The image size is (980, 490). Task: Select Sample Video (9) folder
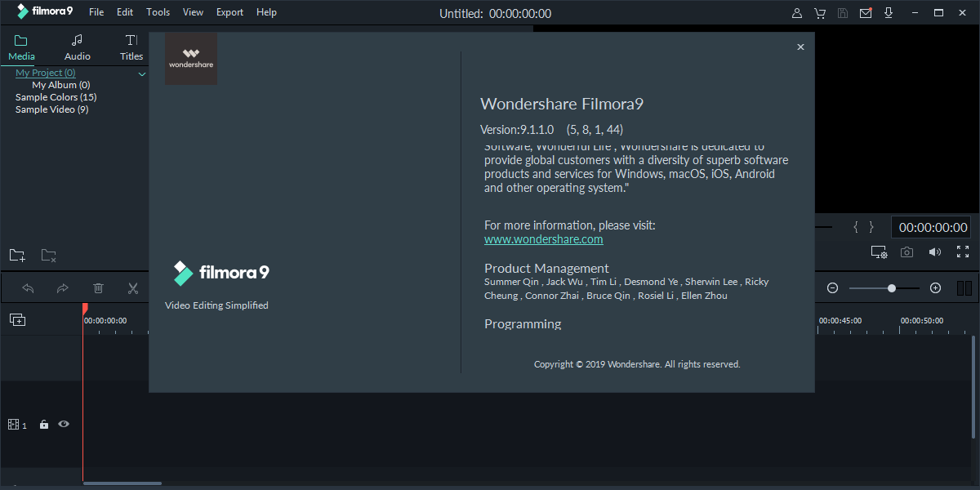[52, 109]
